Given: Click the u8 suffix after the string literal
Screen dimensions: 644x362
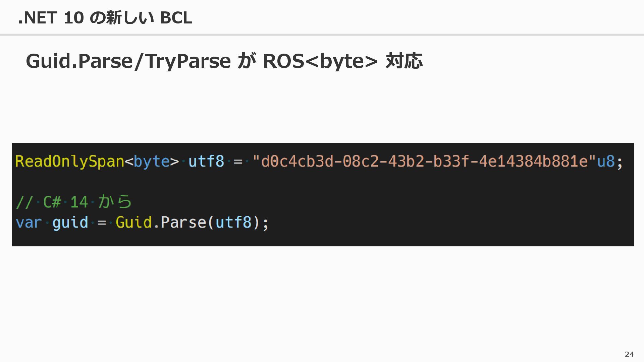Looking at the screenshot, I should pos(606,162).
